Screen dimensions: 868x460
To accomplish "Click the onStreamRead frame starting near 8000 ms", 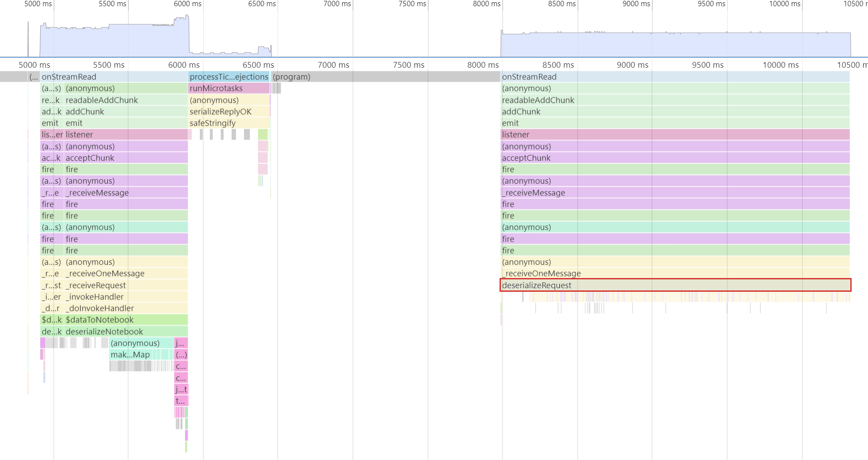I will (675, 77).
